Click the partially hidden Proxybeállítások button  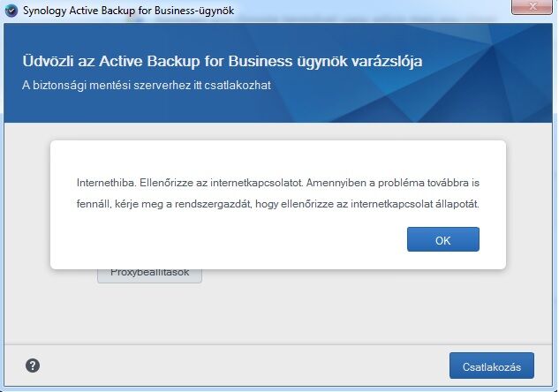coord(150,275)
